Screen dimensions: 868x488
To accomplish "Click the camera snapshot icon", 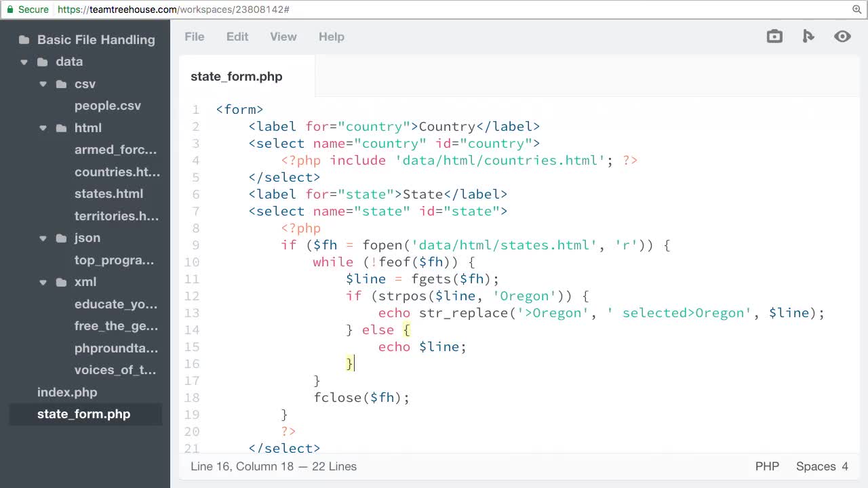I will [774, 37].
